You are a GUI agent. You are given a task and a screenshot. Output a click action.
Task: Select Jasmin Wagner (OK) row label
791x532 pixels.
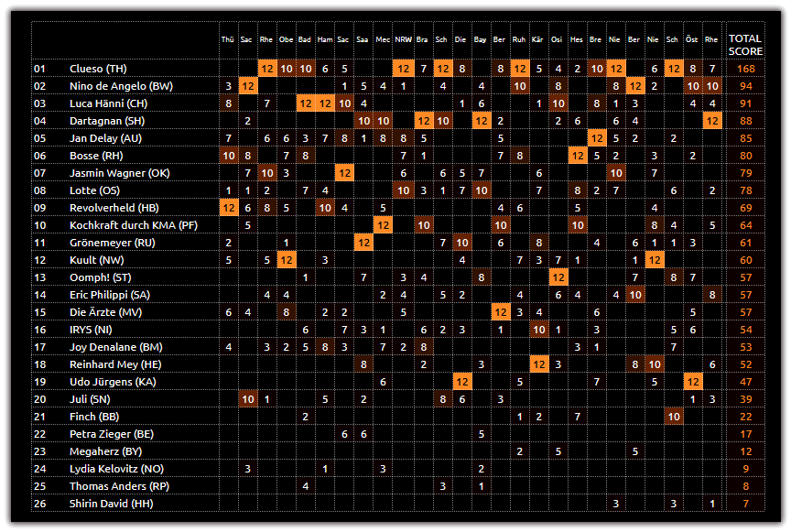coord(120,173)
